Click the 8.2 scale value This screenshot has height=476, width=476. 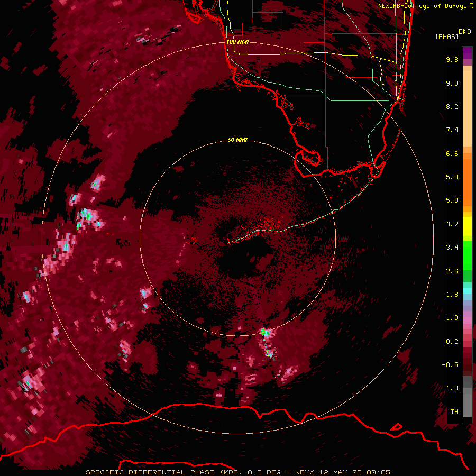[452, 106]
